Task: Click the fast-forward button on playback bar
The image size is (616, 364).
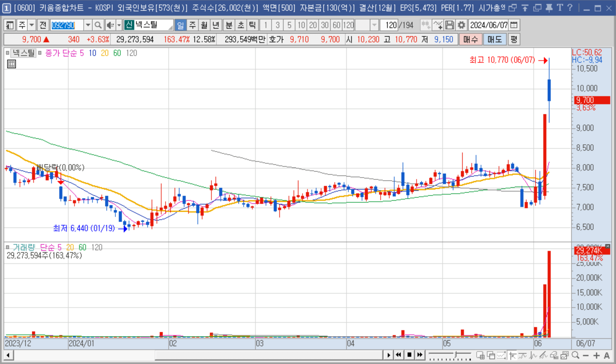Action: pos(420,355)
